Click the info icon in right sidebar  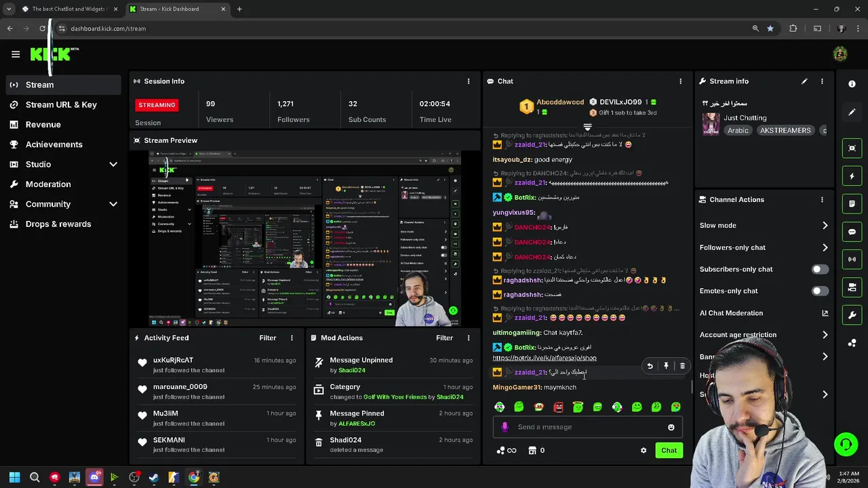tap(852, 83)
